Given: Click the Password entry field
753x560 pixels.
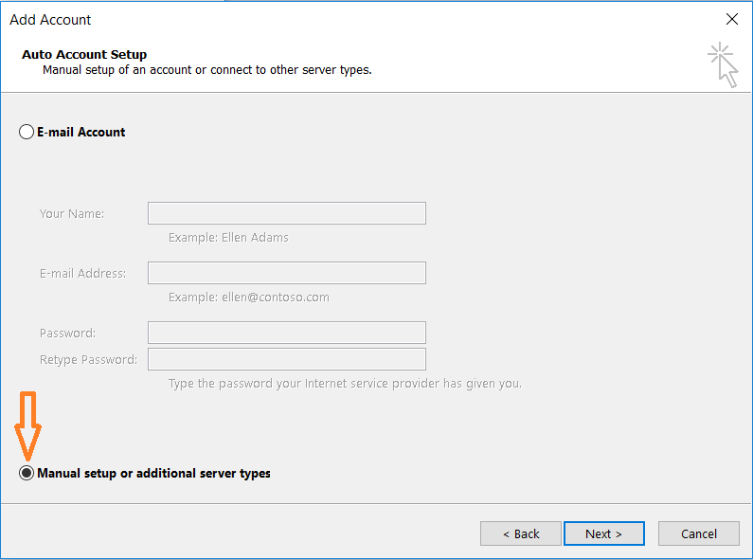Looking at the screenshot, I should [x=287, y=333].
